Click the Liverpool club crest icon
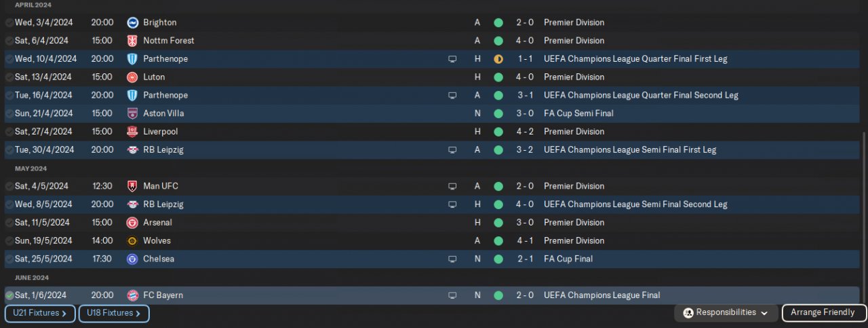 pos(132,132)
